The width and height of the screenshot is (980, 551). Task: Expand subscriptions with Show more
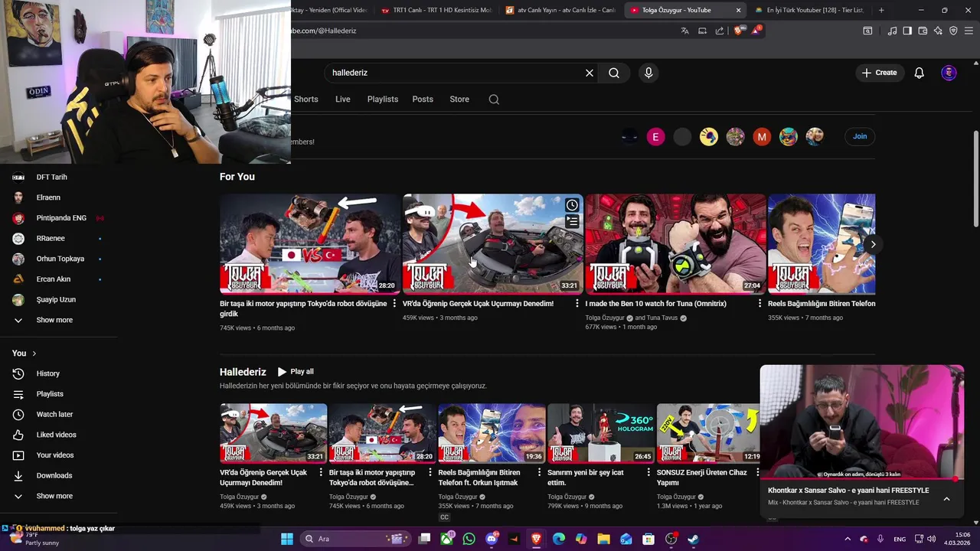coord(54,320)
